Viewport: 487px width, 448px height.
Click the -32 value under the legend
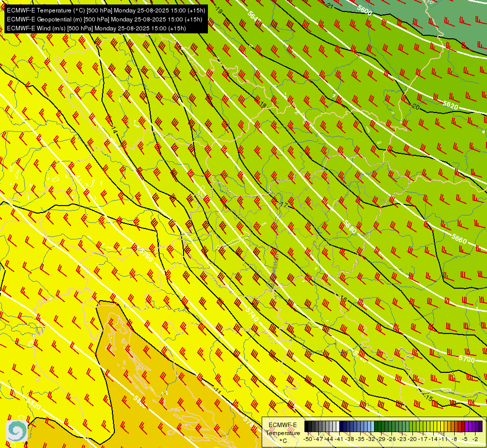click(371, 439)
